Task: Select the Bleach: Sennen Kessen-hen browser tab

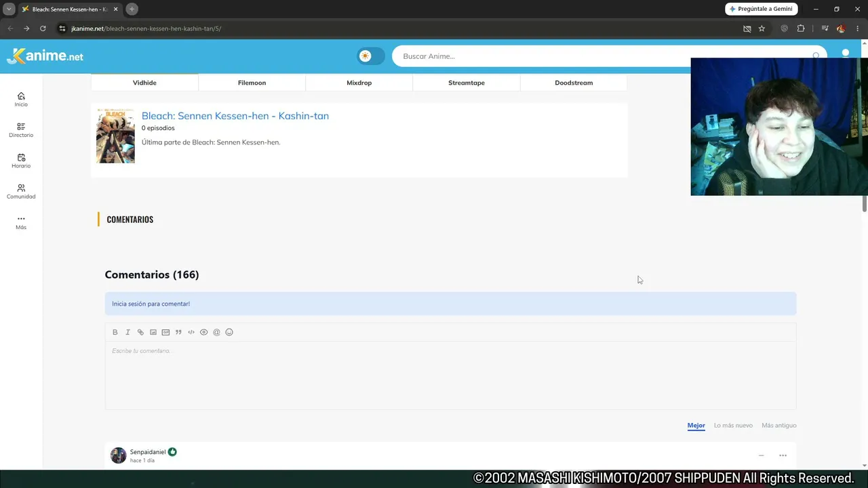Action: point(70,9)
